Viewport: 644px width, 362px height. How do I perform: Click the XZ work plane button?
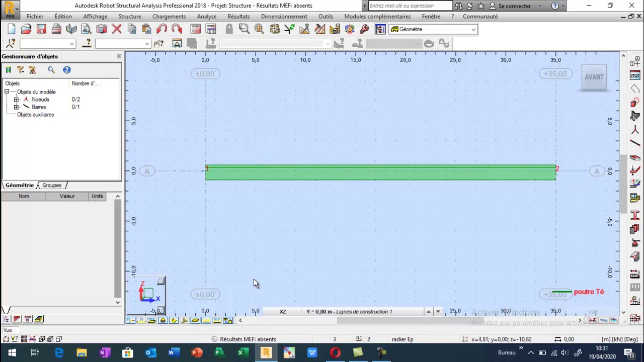pyautogui.click(x=283, y=312)
